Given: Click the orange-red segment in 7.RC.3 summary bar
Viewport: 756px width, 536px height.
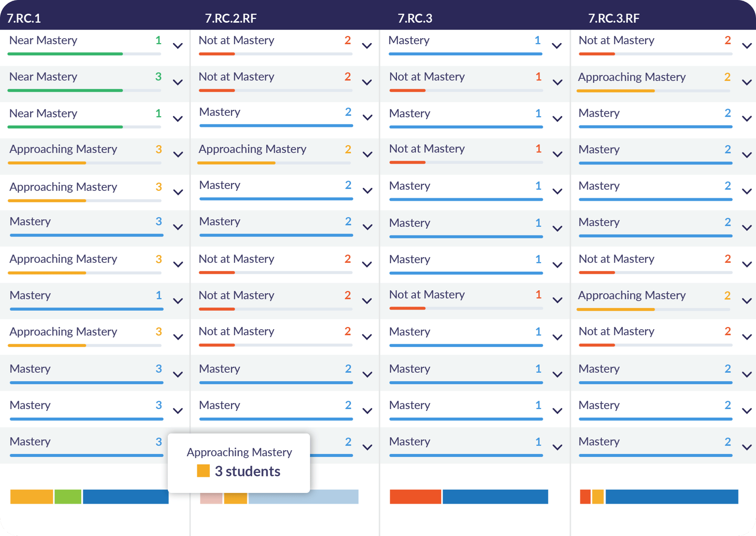Looking at the screenshot, I should coord(415,496).
